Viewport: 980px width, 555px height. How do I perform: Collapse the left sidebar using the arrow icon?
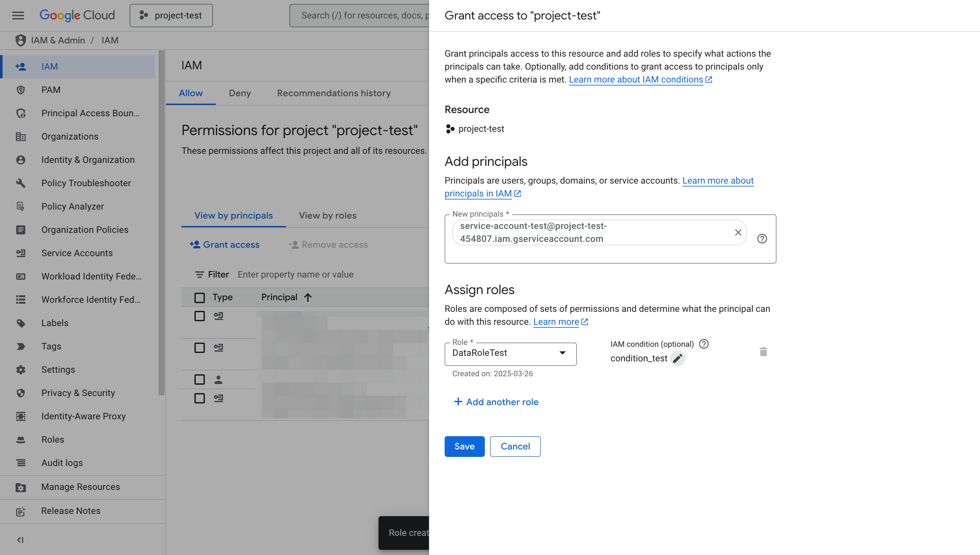(20, 540)
